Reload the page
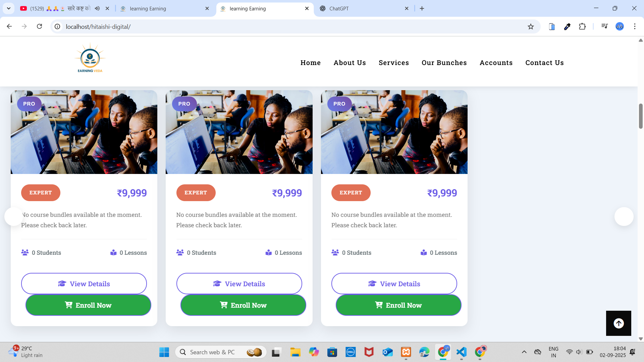The image size is (644, 362). point(39,26)
